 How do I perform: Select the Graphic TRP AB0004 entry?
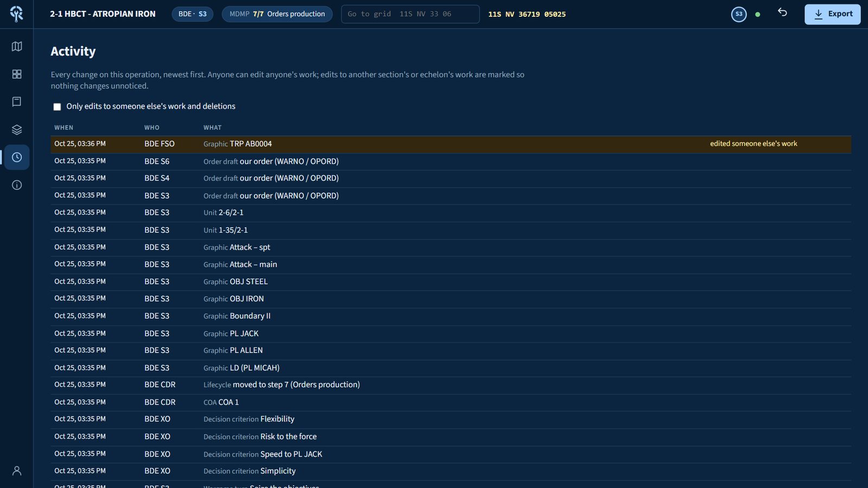click(451, 144)
